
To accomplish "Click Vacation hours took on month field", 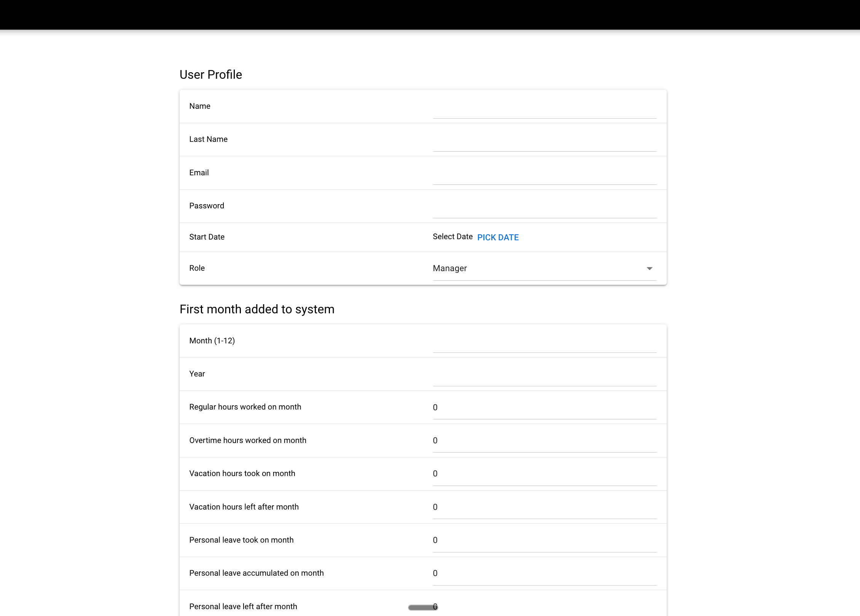I will (x=545, y=474).
